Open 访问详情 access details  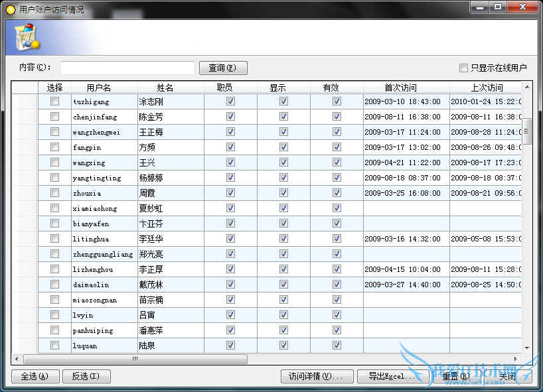(x=317, y=376)
